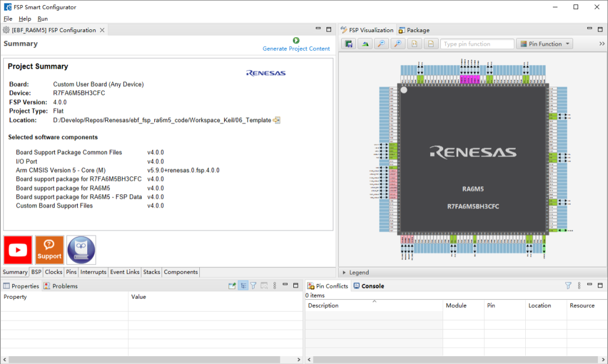This screenshot has height=364, width=608.
Task: Open the File menu
Action: click(8, 19)
